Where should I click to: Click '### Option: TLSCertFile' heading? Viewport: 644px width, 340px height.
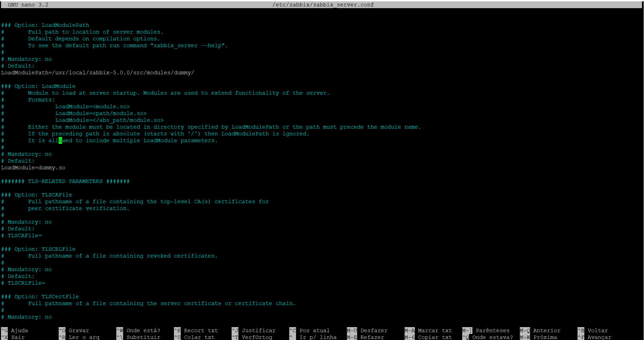[40, 297]
